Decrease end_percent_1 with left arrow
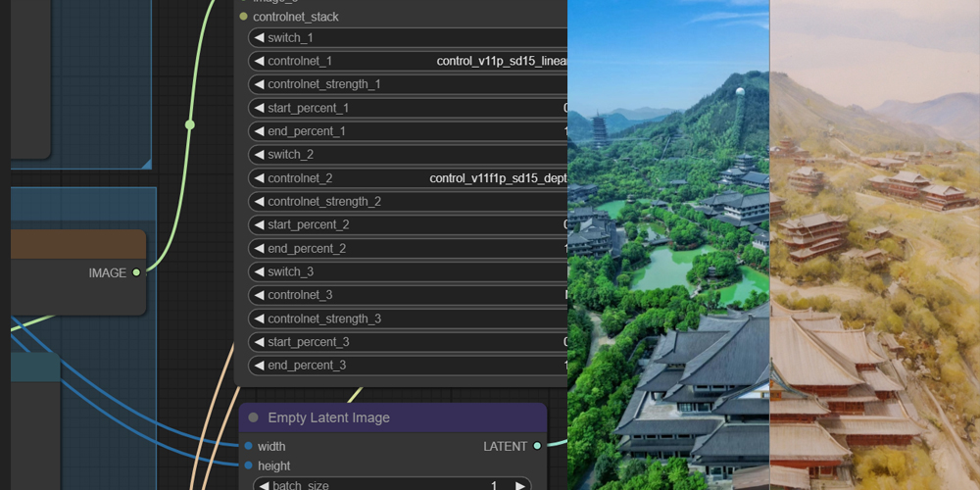980x490 pixels. coord(259,131)
